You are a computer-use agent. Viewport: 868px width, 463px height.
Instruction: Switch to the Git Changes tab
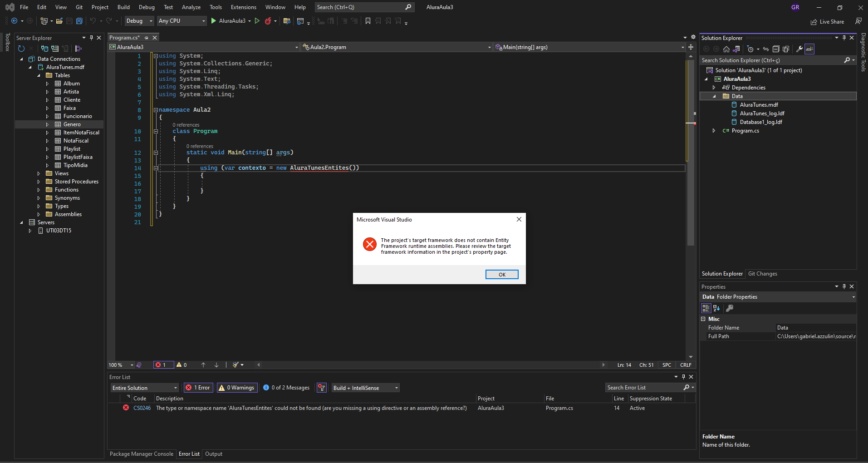[763, 274]
